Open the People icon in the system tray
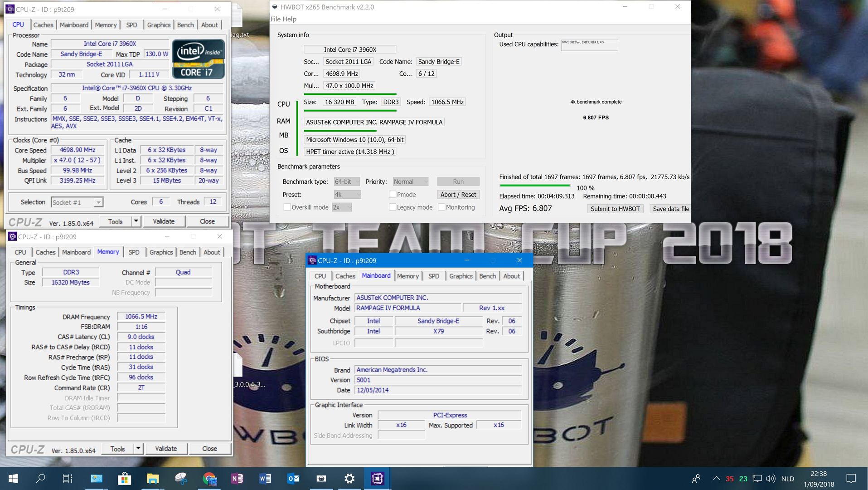 (x=696, y=479)
